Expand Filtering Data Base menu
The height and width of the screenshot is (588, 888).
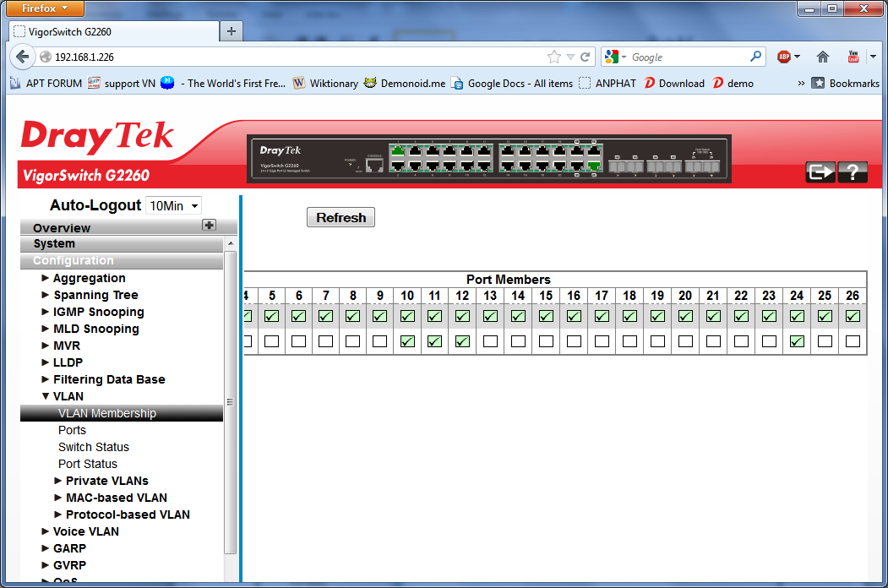point(103,379)
